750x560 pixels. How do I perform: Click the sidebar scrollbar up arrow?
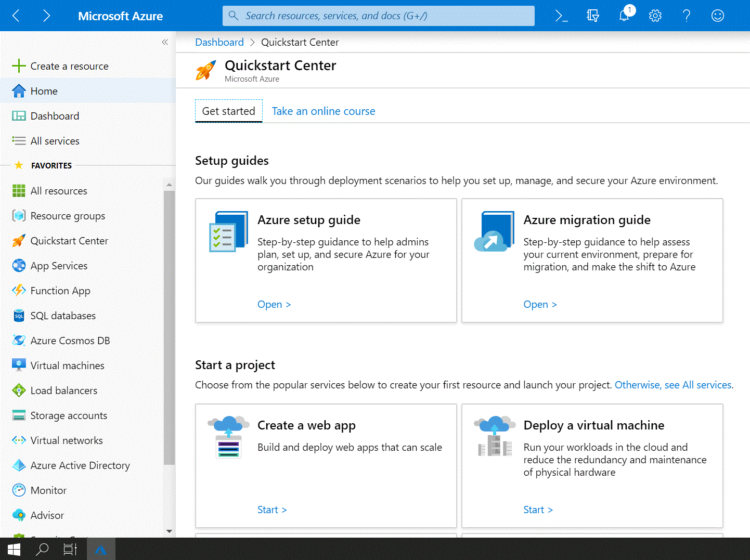point(169,185)
